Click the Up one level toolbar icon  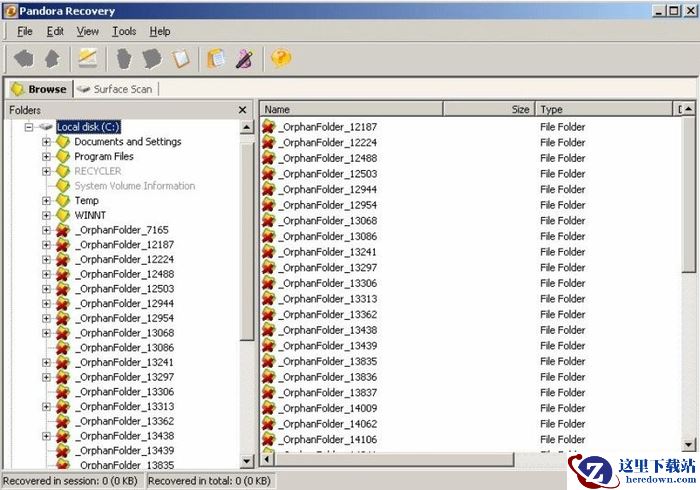pos(52,58)
